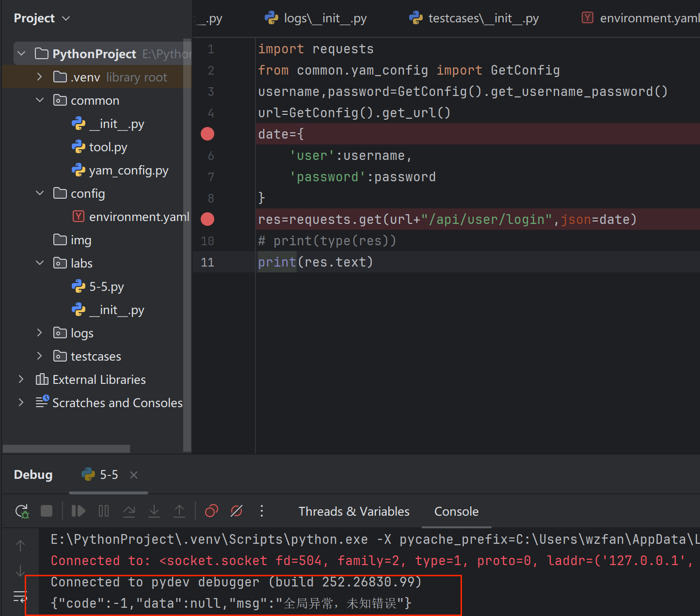Toggle the breakpoint on the requests.get line
The image size is (700, 616).
tap(207, 219)
